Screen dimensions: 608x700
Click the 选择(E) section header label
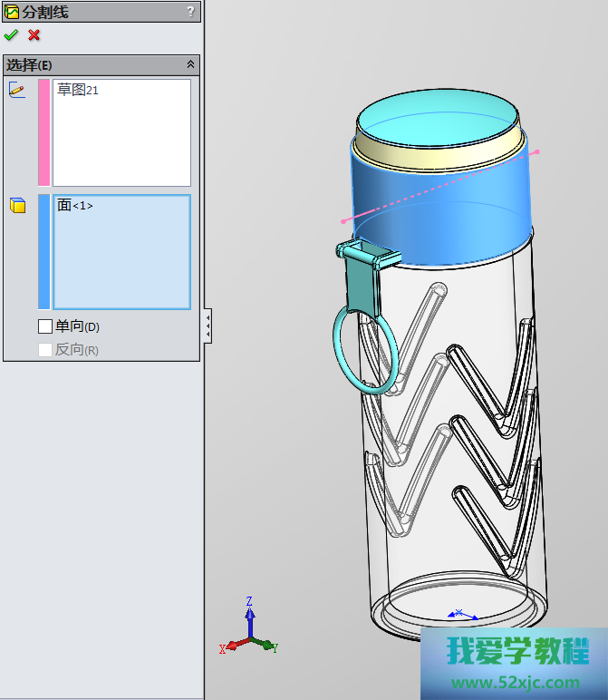30,64
